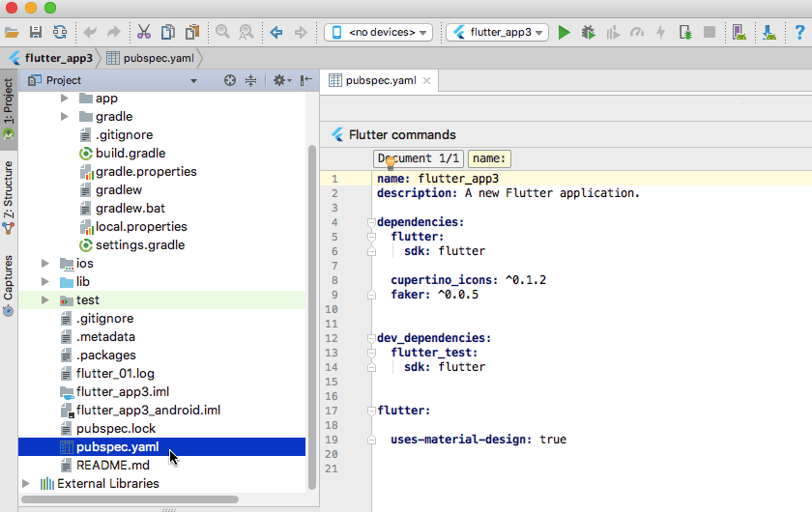
Task: Click the Cut scissors icon
Action: point(143,32)
